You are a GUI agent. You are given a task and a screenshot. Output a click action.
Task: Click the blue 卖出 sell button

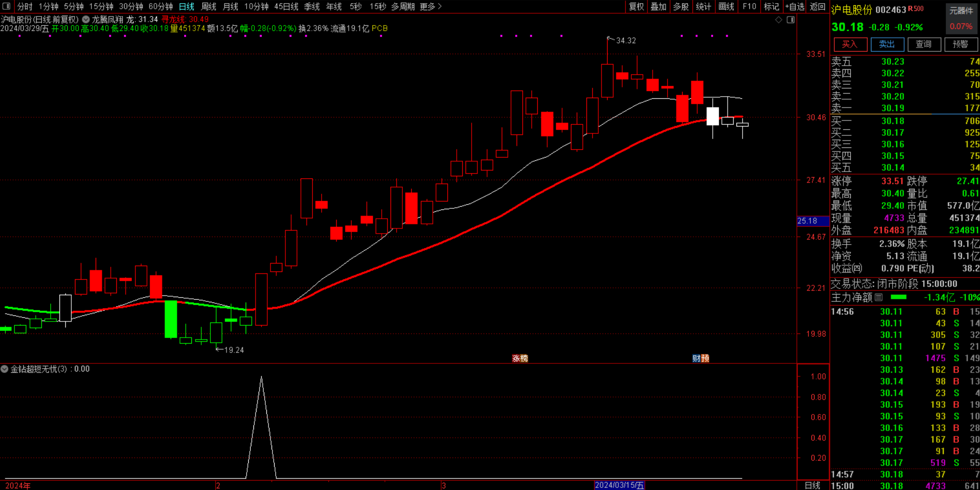(x=887, y=44)
